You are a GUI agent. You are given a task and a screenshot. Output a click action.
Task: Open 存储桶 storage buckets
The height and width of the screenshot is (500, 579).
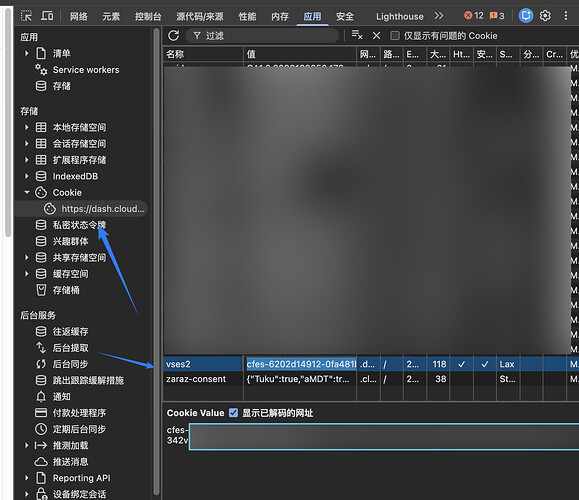(66, 290)
